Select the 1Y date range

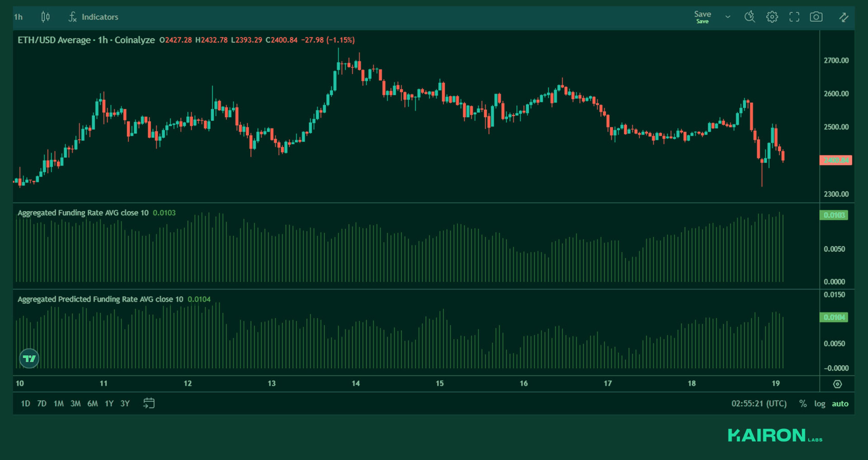click(x=109, y=403)
